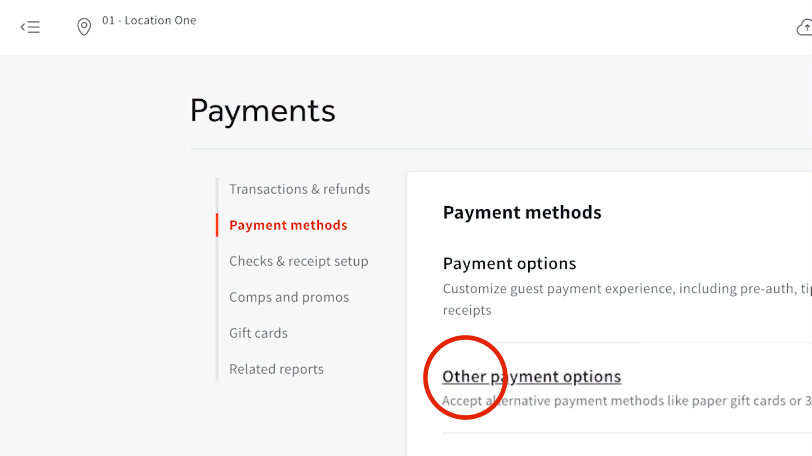
Task: Click the cloud upload publish icon
Action: [804, 27]
